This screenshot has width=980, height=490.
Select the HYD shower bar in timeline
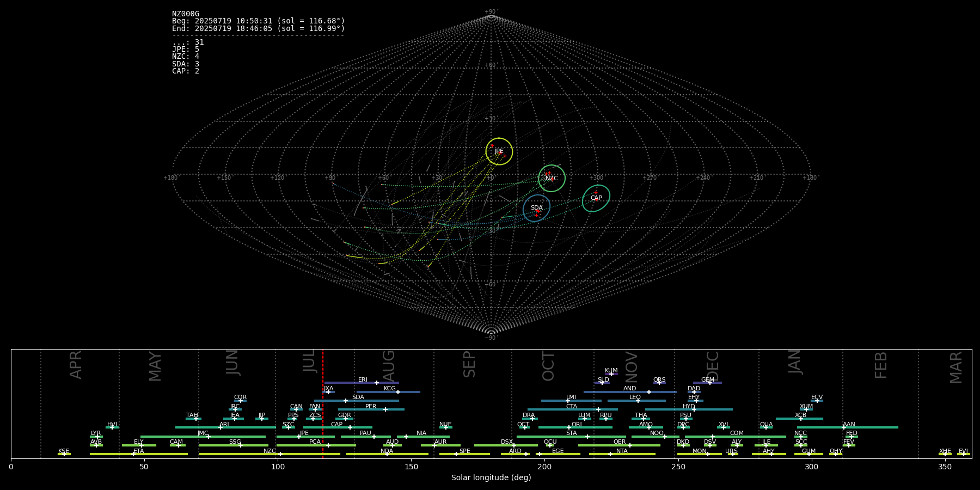click(689, 409)
